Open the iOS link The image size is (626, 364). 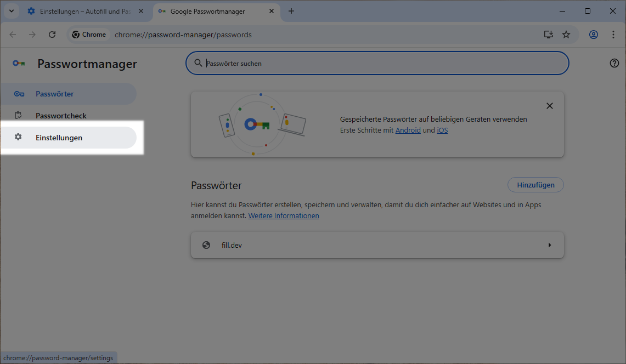pyautogui.click(x=442, y=130)
